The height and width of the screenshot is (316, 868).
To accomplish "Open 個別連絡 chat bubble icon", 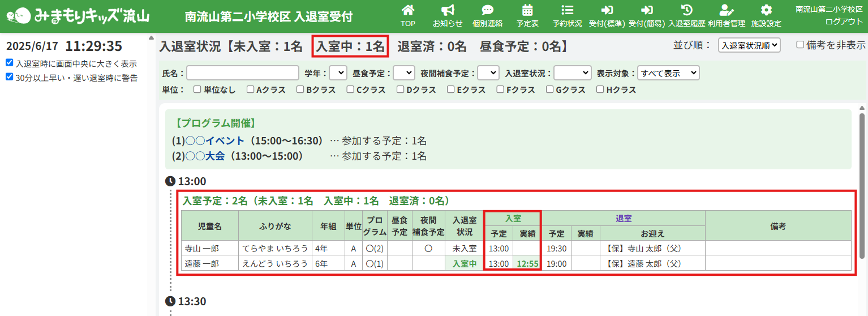I will pos(487,10).
